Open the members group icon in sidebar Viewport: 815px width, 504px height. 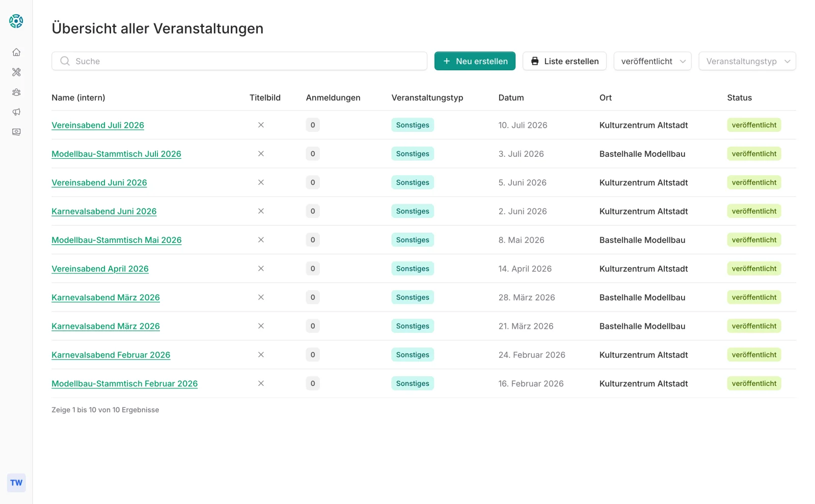pyautogui.click(x=16, y=92)
